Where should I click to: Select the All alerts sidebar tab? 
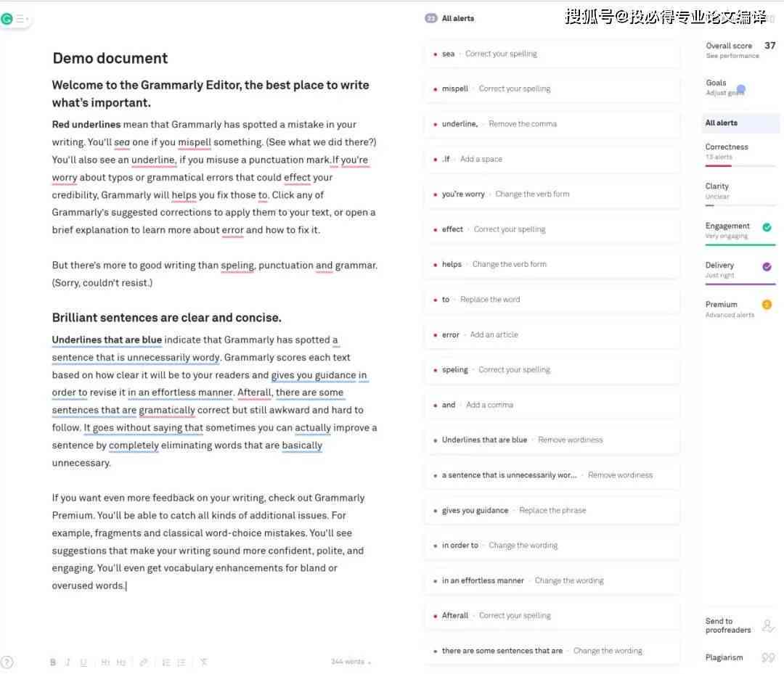coord(741,123)
